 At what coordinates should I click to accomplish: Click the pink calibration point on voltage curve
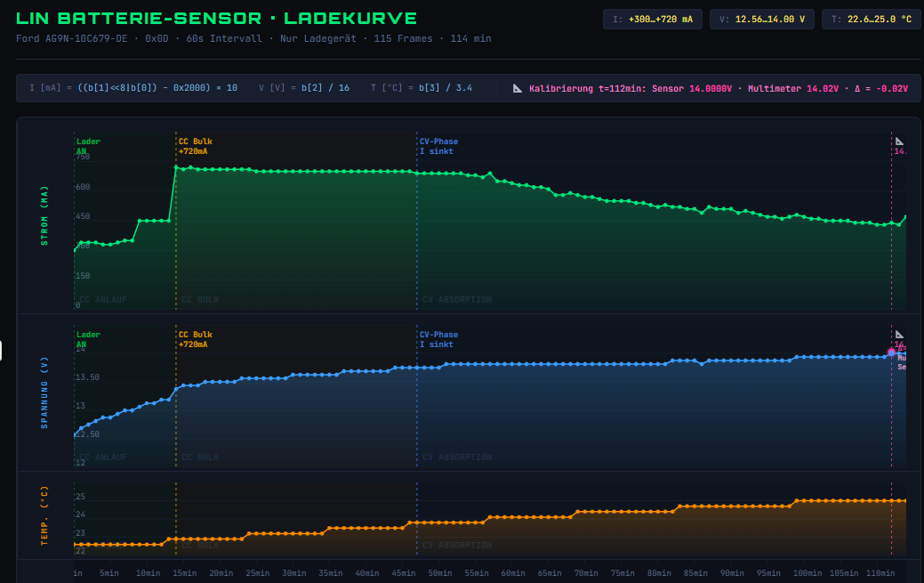coord(891,352)
